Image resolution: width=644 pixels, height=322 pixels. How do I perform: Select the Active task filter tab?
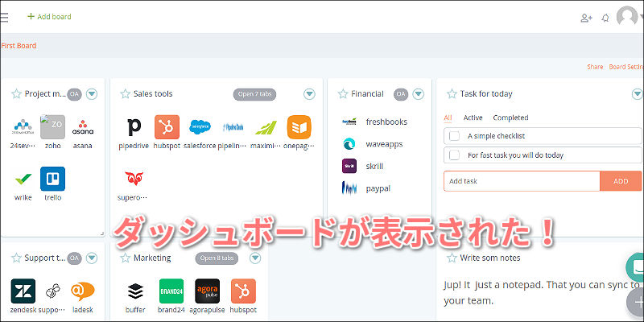pyautogui.click(x=473, y=118)
